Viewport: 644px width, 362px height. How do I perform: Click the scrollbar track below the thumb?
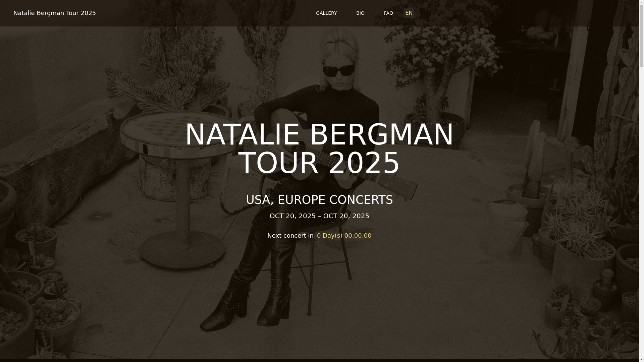coord(641,215)
